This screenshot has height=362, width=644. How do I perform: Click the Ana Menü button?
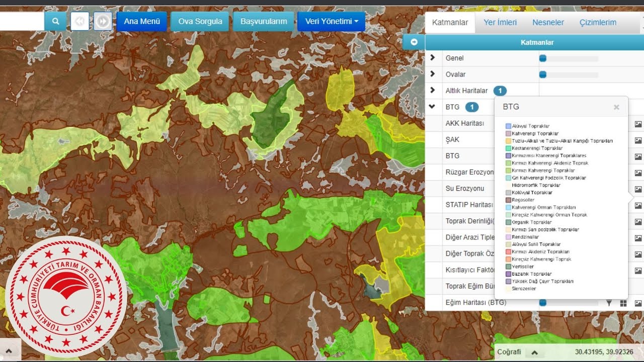click(x=142, y=21)
